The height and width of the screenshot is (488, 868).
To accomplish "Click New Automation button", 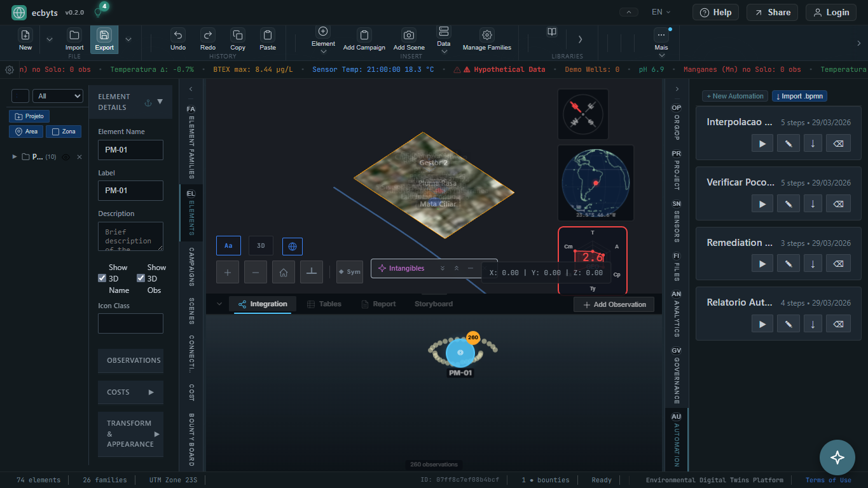I will 735,96.
